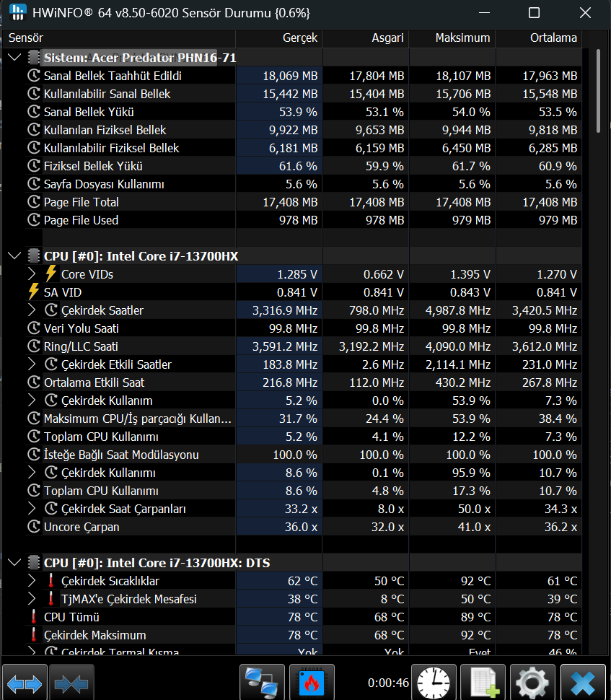Open the network remote monitoring icon
This screenshot has height=700, width=611.
pos(262,683)
